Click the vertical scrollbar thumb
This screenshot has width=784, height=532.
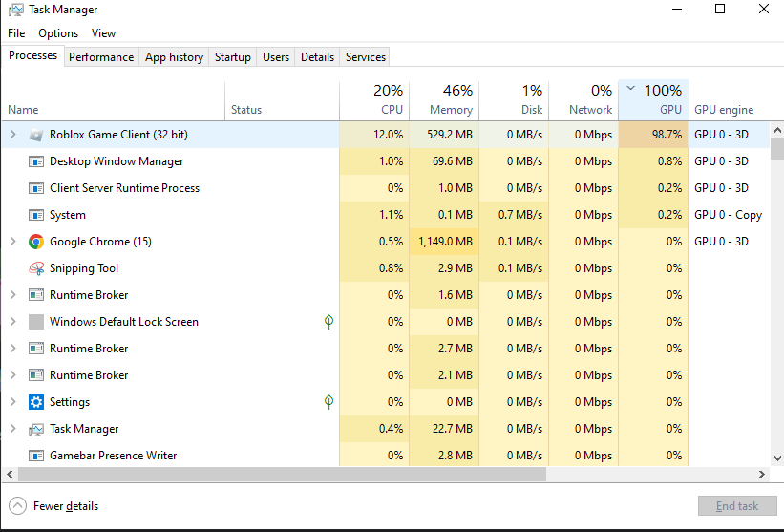[x=777, y=148]
